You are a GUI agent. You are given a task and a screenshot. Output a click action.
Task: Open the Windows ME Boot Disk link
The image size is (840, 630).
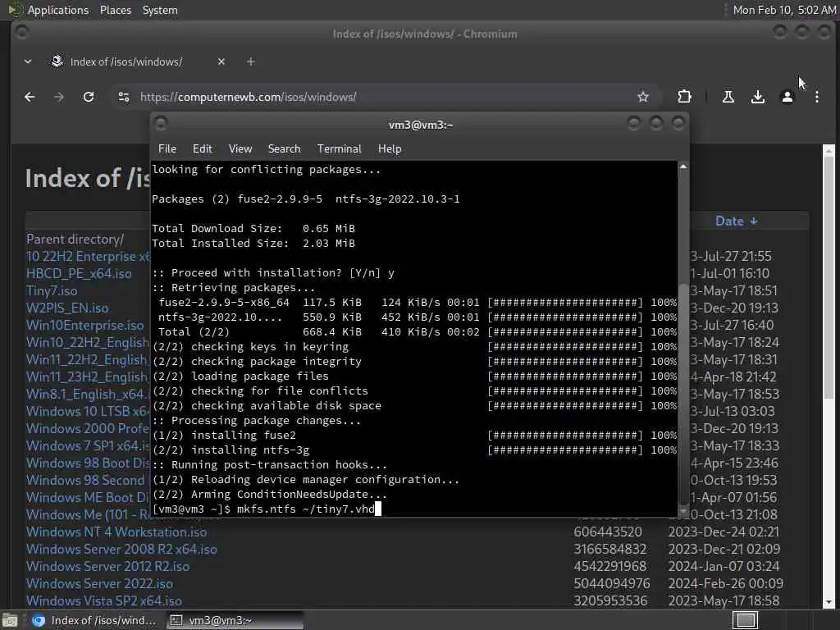pos(88,497)
